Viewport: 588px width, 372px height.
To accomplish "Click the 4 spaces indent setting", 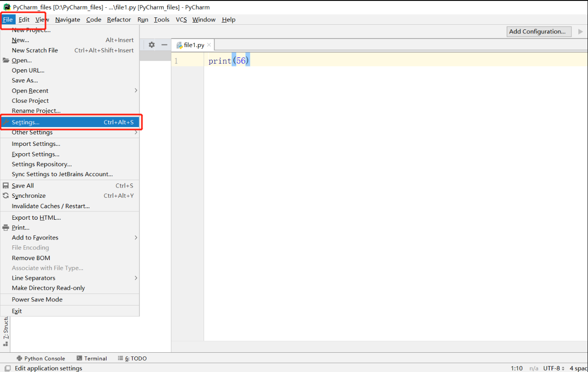I will 578,368.
